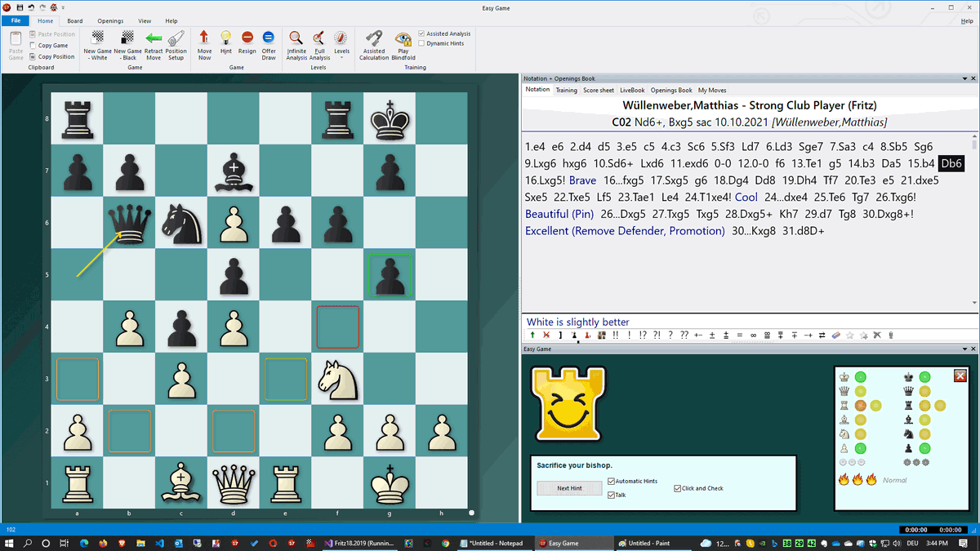Open the Score sheet tab
Image resolution: width=980 pixels, height=551 pixels.
[x=598, y=90]
